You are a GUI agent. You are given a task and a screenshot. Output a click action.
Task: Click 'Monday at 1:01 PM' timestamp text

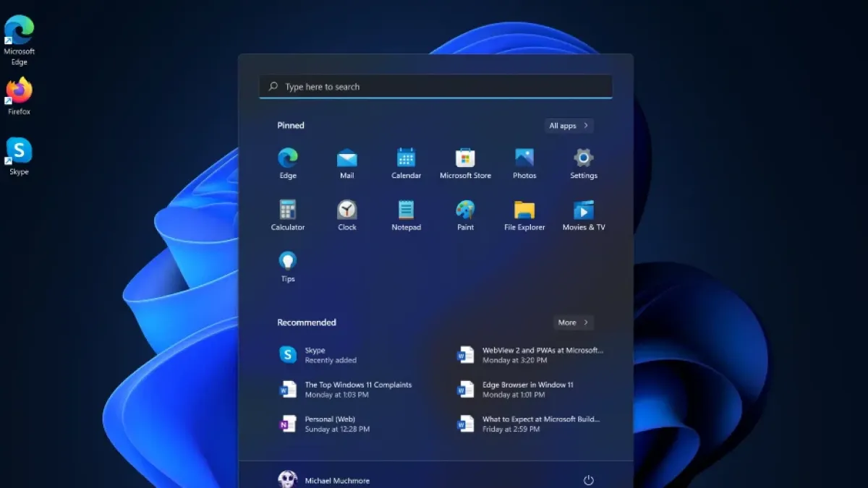[x=515, y=395]
